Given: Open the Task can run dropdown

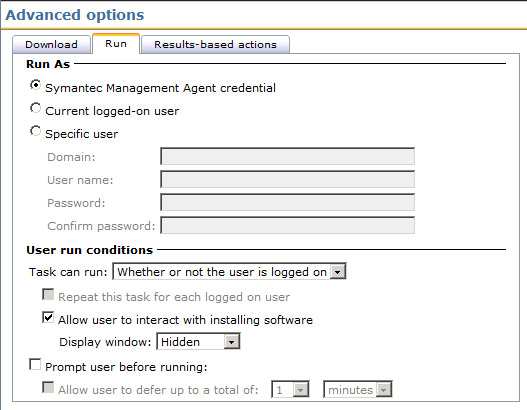Looking at the screenshot, I should [229, 272].
